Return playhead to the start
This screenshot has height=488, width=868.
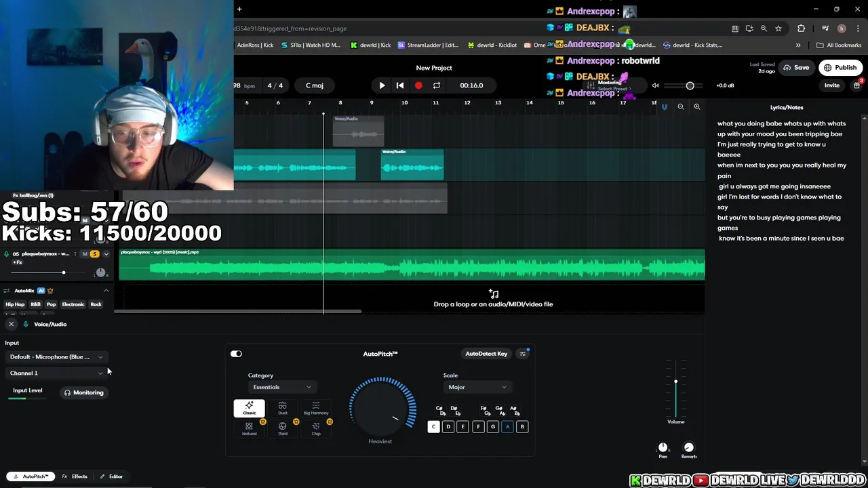(x=400, y=85)
